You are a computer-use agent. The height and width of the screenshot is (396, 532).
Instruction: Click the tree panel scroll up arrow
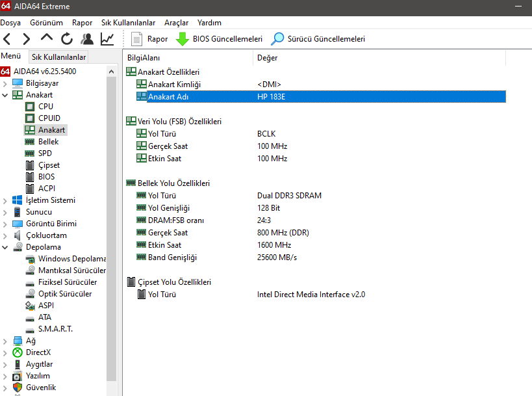[111, 72]
